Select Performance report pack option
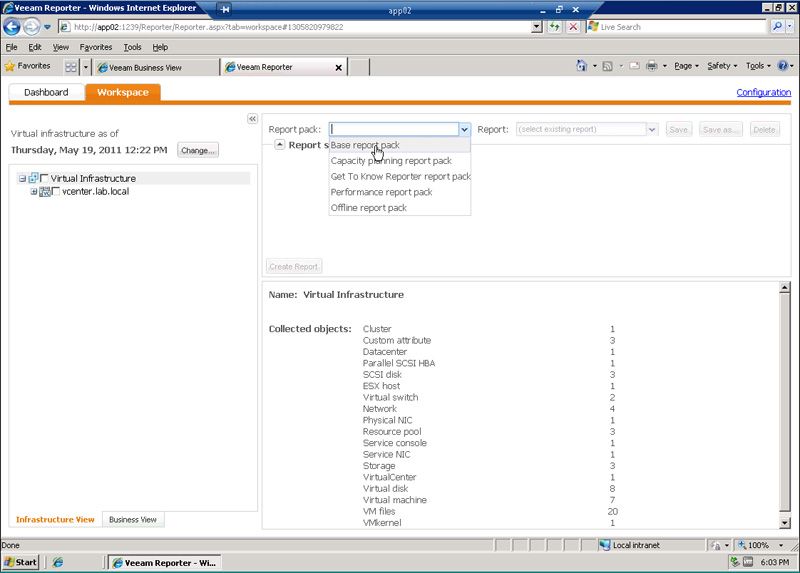The width and height of the screenshot is (800, 573). pos(381,192)
